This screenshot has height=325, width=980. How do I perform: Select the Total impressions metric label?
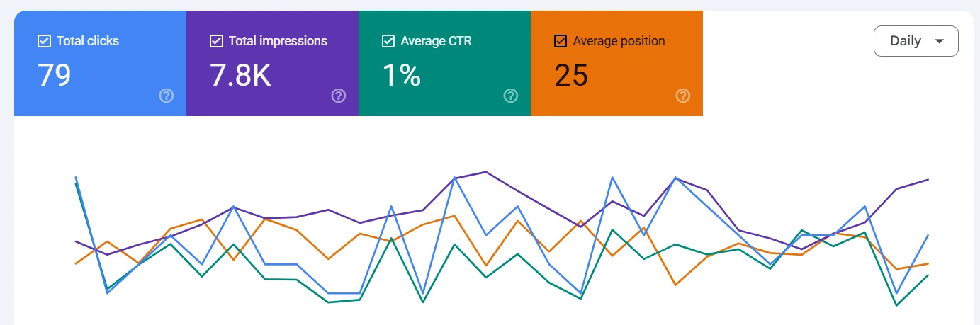point(278,41)
